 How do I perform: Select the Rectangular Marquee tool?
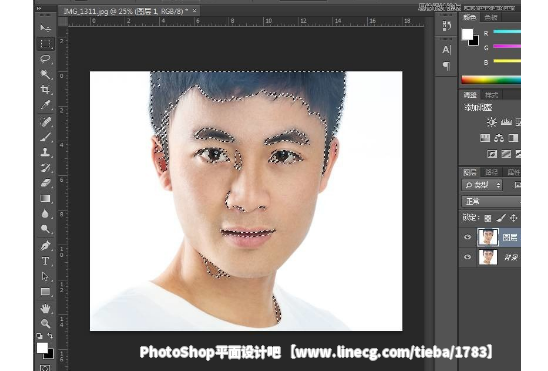coord(45,44)
